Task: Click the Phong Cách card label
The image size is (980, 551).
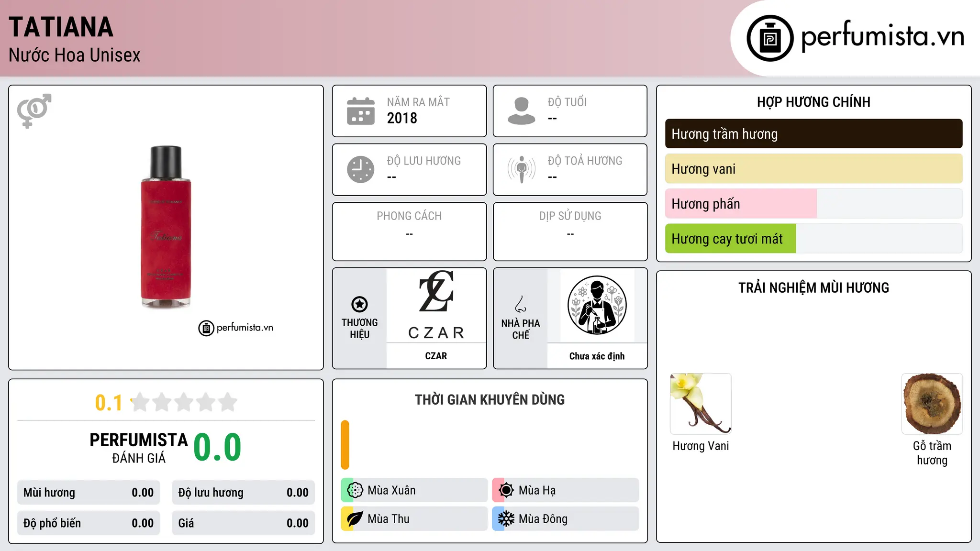Action: click(x=409, y=216)
